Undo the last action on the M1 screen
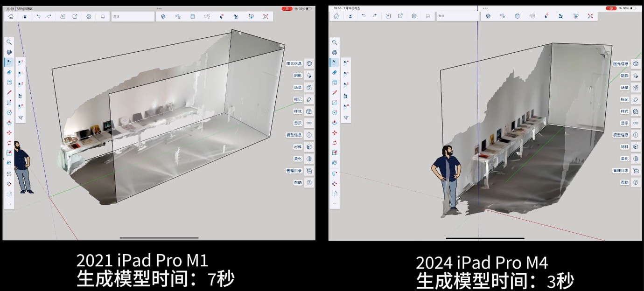Viewport: 644px width, 291px height. tap(38, 16)
